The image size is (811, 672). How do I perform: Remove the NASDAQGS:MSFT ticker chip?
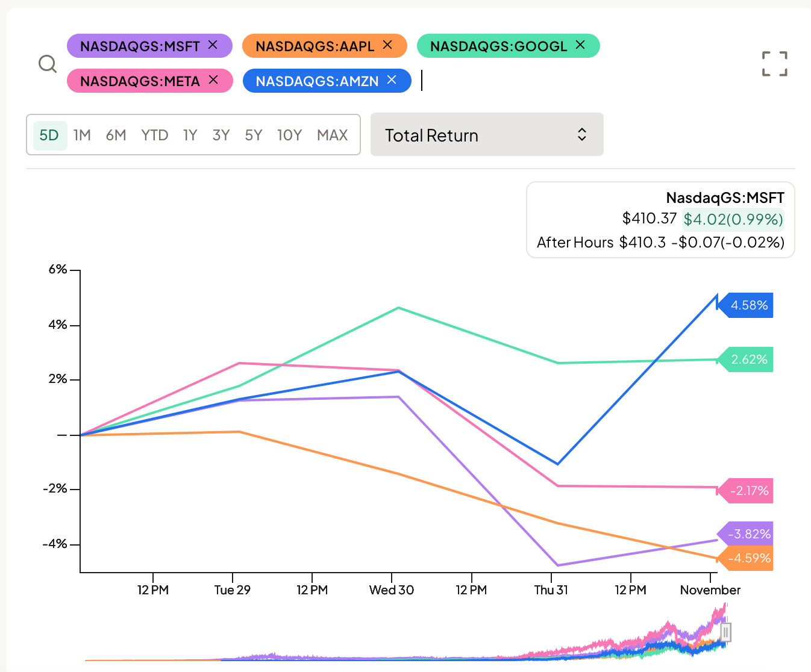(213, 45)
